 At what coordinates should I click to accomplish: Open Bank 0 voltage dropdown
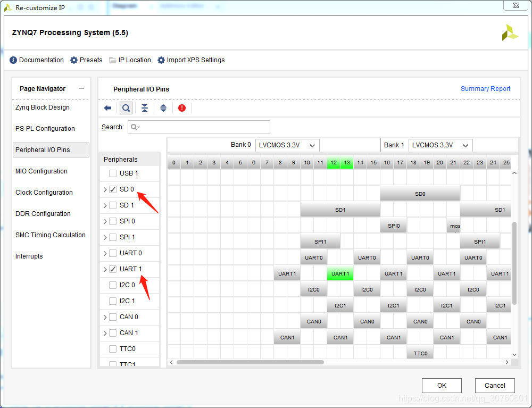pyautogui.click(x=287, y=145)
